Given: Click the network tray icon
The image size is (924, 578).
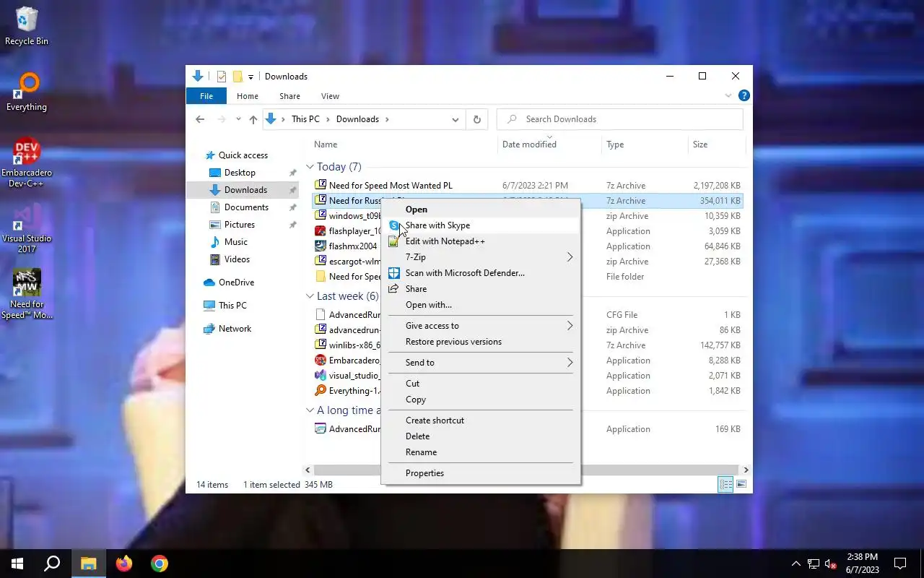Looking at the screenshot, I should click(814, 564).
